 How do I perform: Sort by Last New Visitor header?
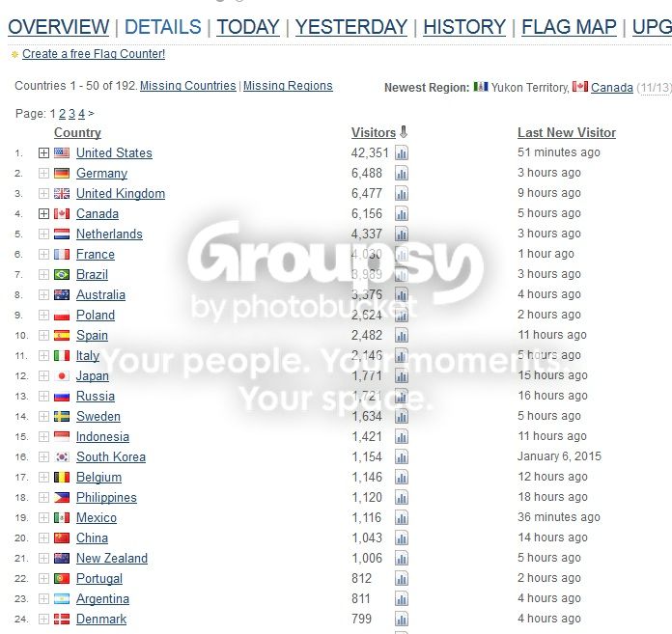(567, 133)
